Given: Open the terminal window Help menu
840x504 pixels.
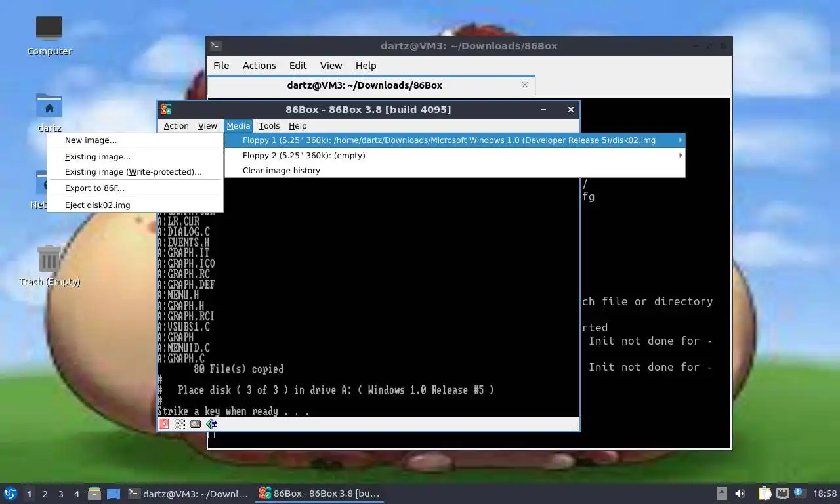Looking at the screenshot, I should tap(366, 66).
